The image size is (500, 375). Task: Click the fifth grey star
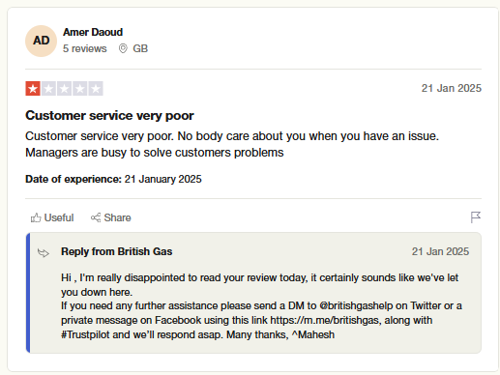[x=96, y=89]
